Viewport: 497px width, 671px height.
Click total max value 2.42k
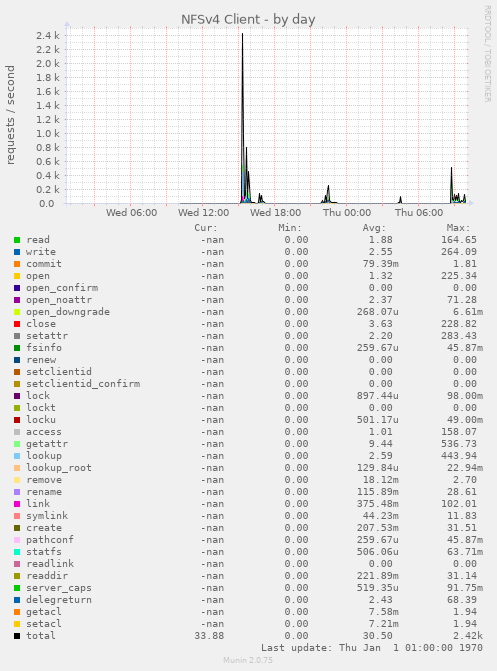coord(468,636)
